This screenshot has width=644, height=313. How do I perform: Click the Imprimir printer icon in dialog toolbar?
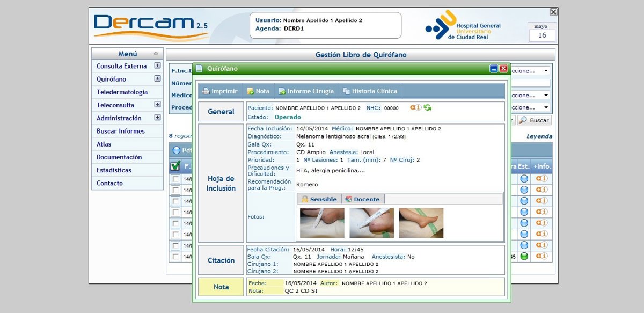[x=206, y=91]
